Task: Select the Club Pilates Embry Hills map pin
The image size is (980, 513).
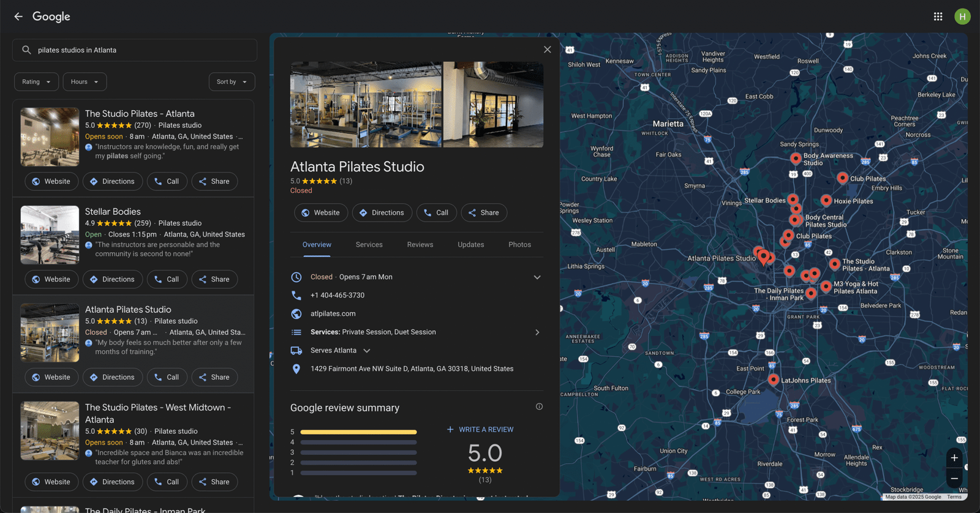Action: 842,178
